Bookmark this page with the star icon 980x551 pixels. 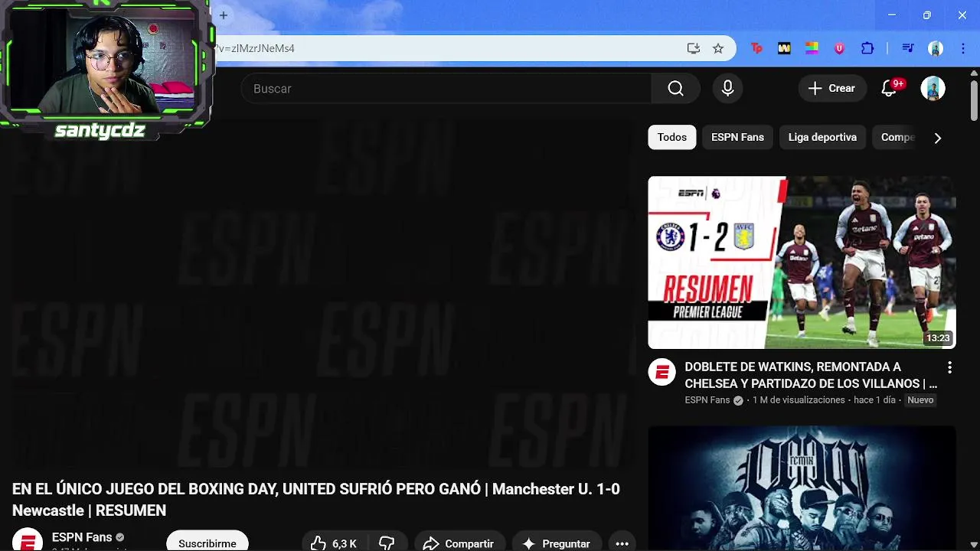pos(718,48)
